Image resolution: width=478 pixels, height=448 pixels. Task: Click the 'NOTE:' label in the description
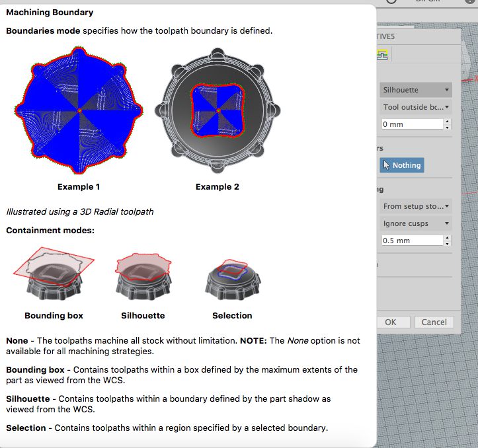[x=253, y=340]
